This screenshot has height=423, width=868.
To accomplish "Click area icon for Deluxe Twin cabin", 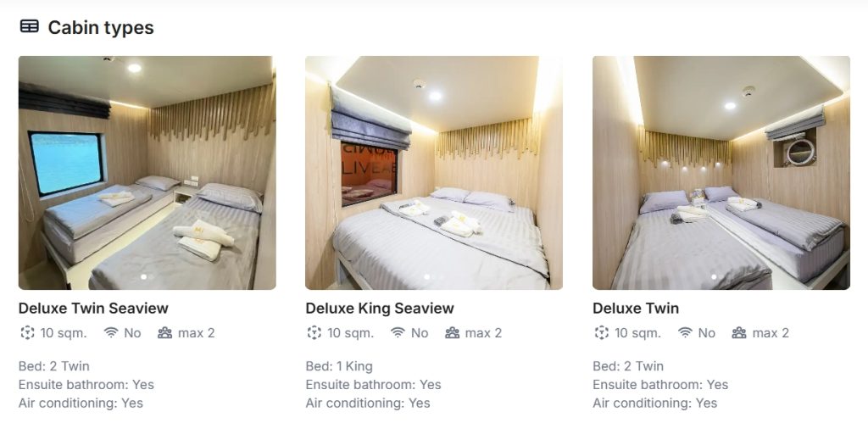I will [x=601, y=333].
